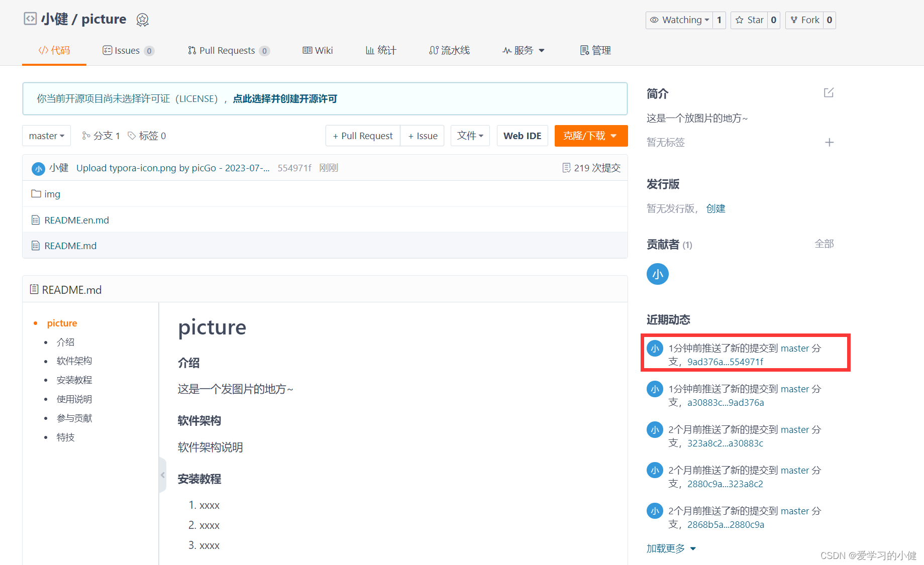Image resolution: width=924 pixels, height=565 pixels.
Task: Click the + Issue button
Action: (423, 136)
